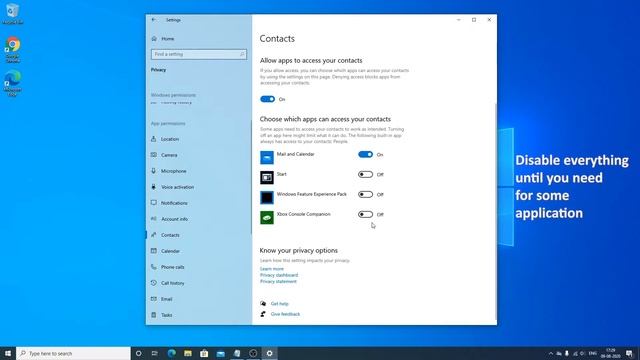Image resolution: width=640 pixels, height=360 pixels.
Task: Open the Privacy statement link
Action: pos(278,281)
